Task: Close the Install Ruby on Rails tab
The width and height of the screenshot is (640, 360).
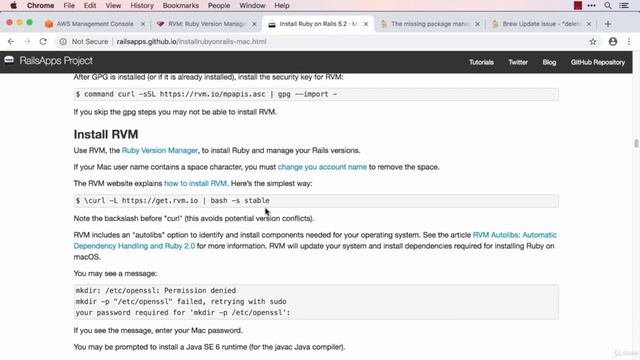Action: click(x=366, y=24)
